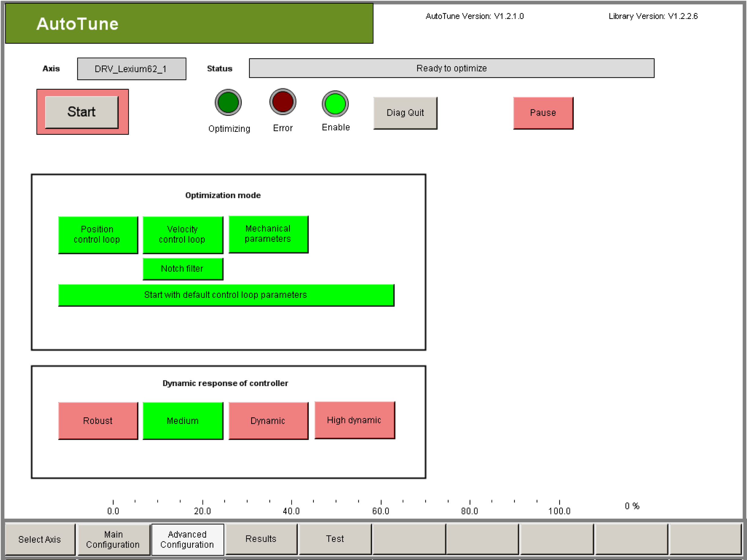This screenshot has width=747, height=560.
Task: Click the progress scale at 40.0
Action: coord(291,503)
